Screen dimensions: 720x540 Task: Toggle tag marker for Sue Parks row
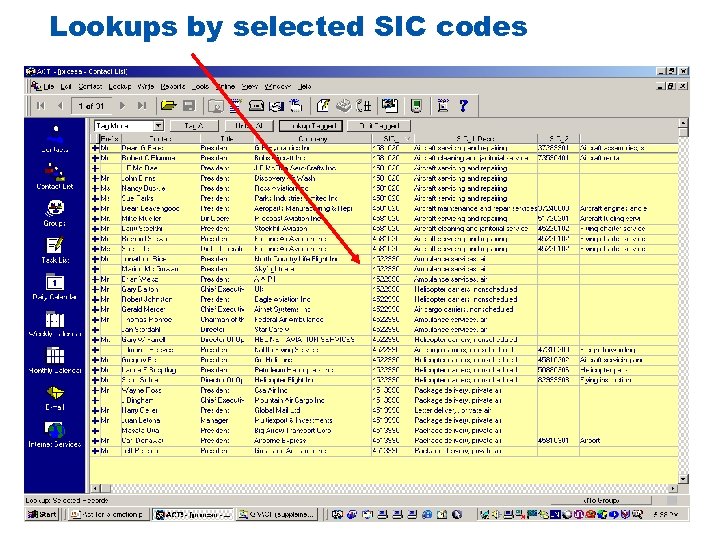(x=95, y=198)
